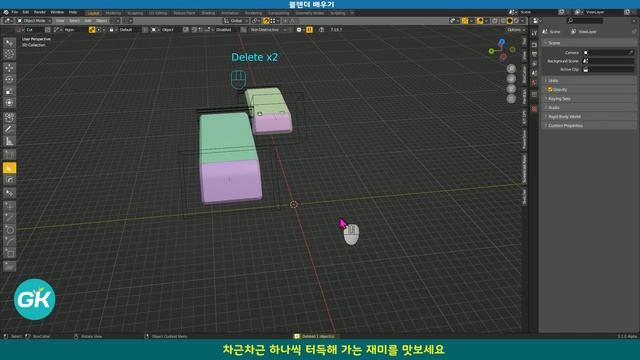
Task: Toggle the Gravity checkbox
Action: (550, 89)
